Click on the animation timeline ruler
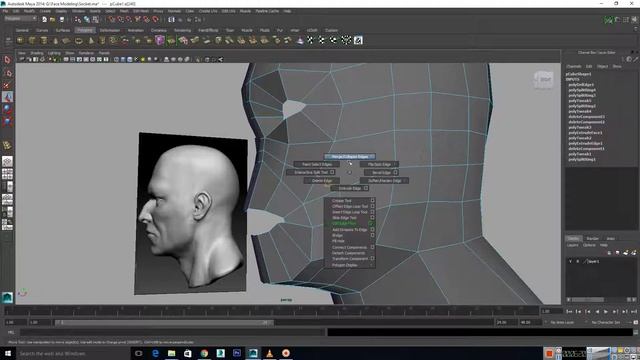The width and height of the screenshot is (640, 360). (x=271, y=311)
